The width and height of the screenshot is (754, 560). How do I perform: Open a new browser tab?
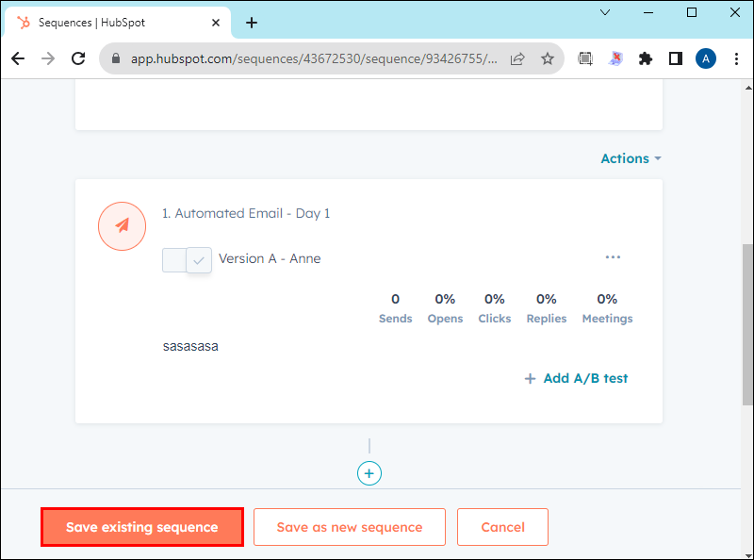point(251,22)
